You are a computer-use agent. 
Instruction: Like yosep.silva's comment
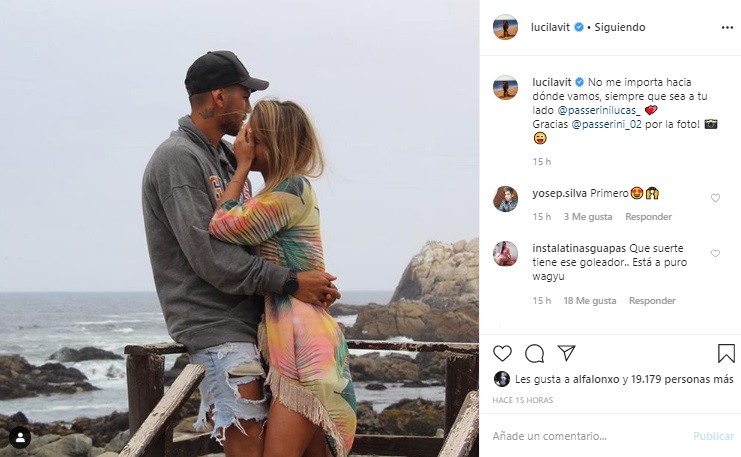[x=715, y=198]
